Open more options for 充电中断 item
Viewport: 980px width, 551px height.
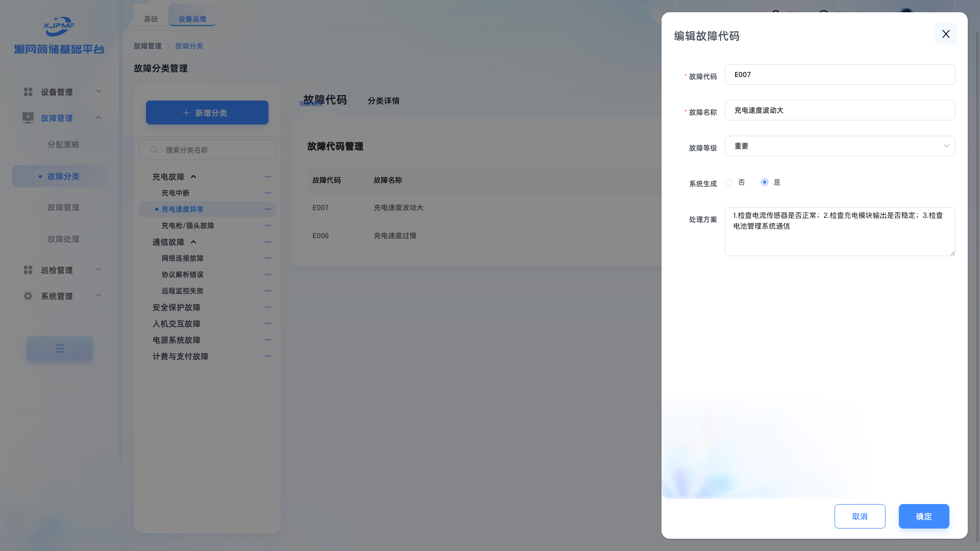267,193
